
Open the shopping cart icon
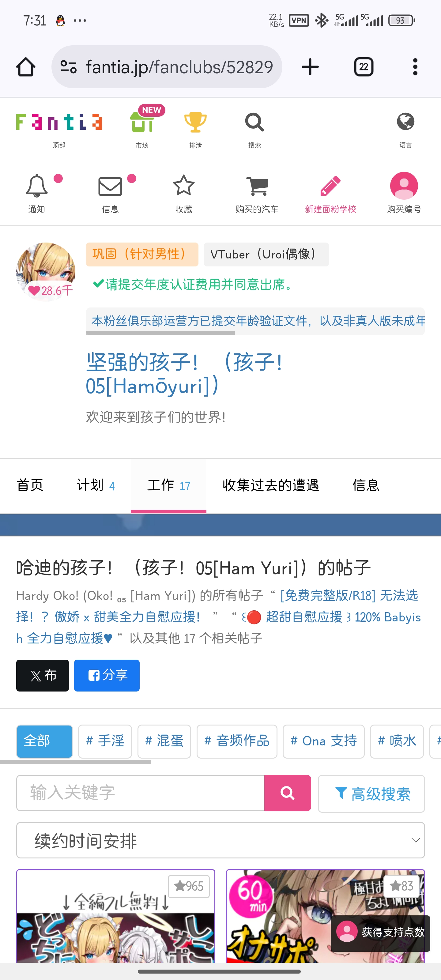click(x=257, y=186)
